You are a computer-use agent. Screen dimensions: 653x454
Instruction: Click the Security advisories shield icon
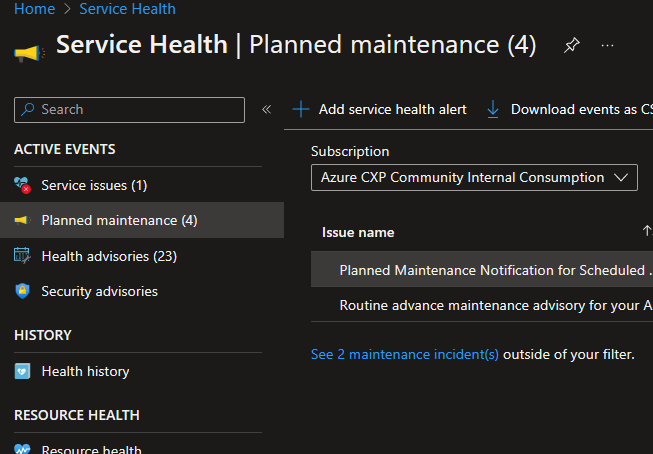(x=22, y=291)
